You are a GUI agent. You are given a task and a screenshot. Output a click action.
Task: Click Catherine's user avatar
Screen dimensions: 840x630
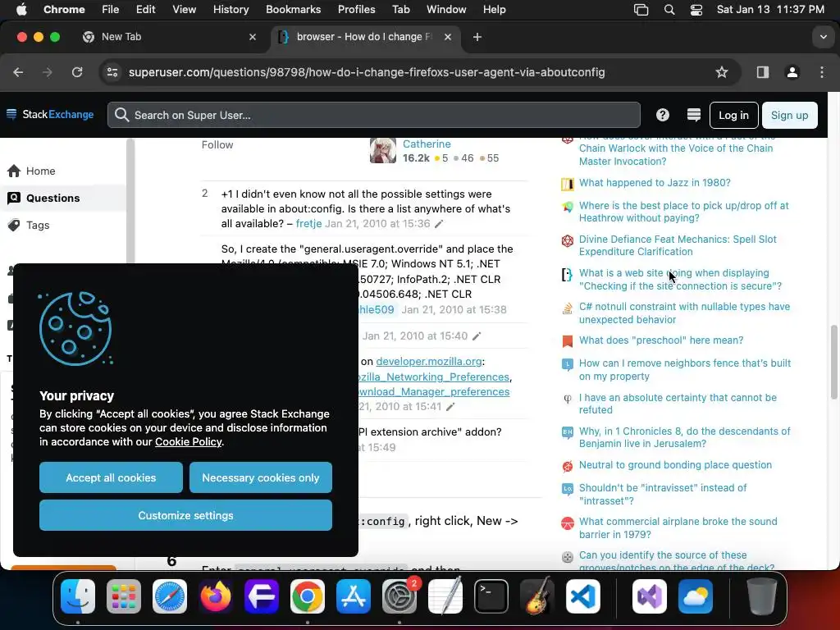pyautogui.click(x=382, y=151)
